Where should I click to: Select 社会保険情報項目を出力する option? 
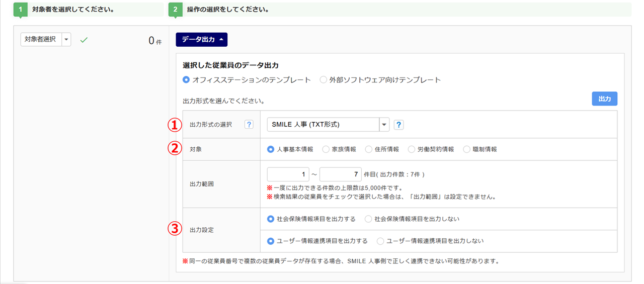(271, 219)
